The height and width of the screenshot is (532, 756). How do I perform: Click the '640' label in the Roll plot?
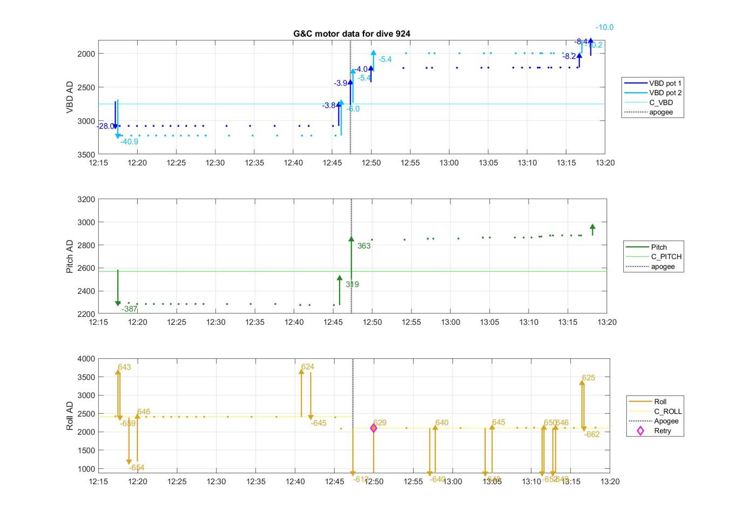442,423
